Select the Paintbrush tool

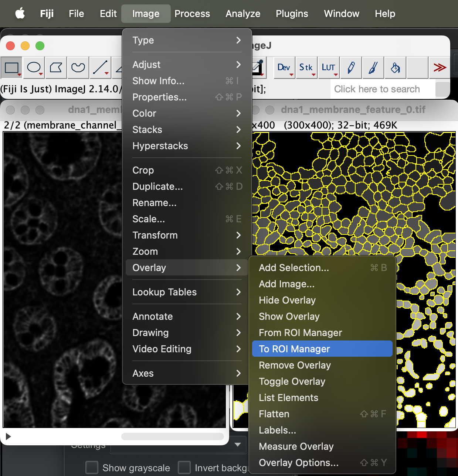[x=373, y=68]
